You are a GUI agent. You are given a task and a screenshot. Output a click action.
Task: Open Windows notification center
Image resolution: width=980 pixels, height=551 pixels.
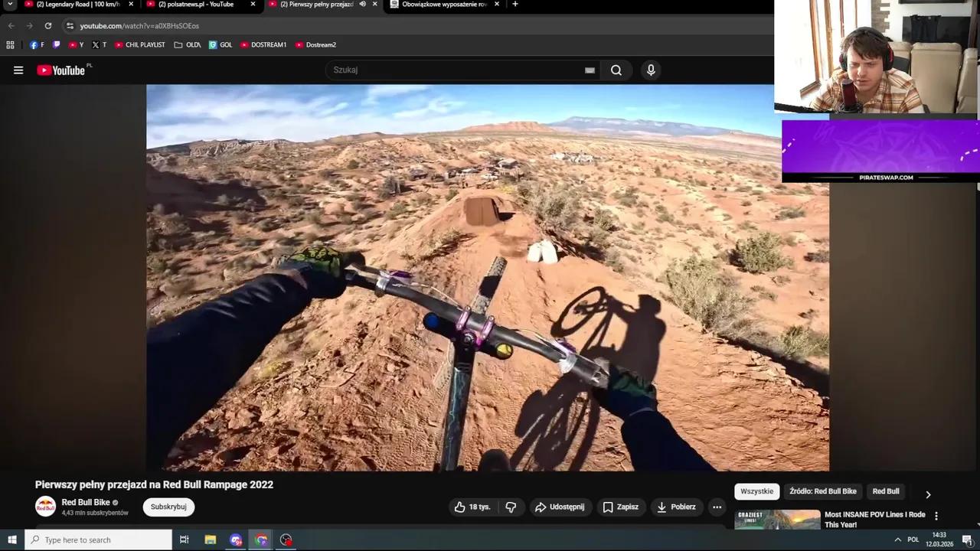point(967,540)
